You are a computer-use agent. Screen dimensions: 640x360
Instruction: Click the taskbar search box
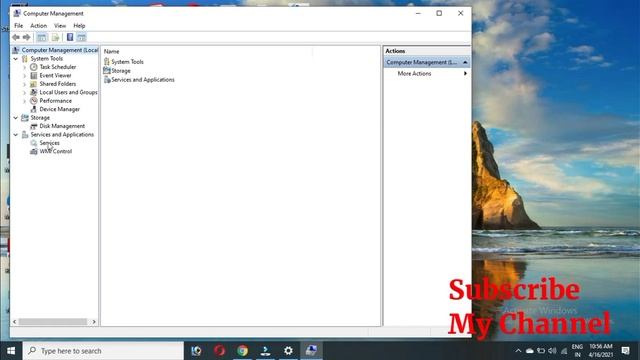[x=103, y=351]
